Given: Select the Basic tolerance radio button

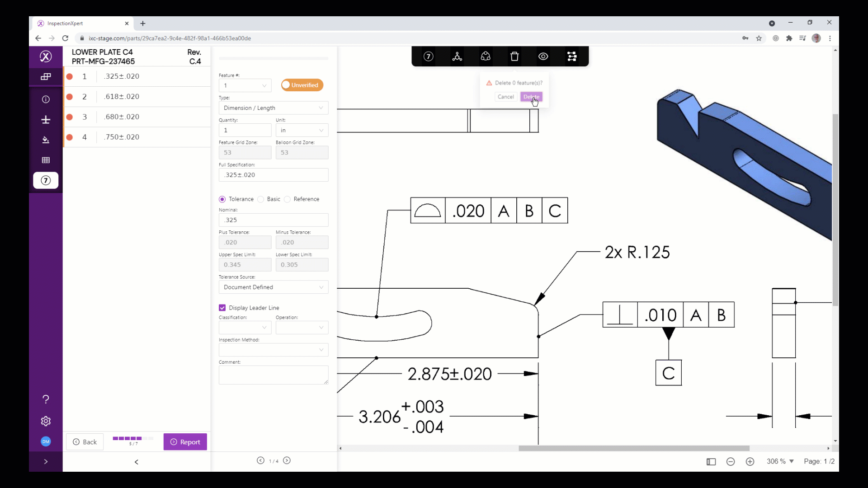Looking at the screenshot, I should pyautogui.click(x=261, y=199).
